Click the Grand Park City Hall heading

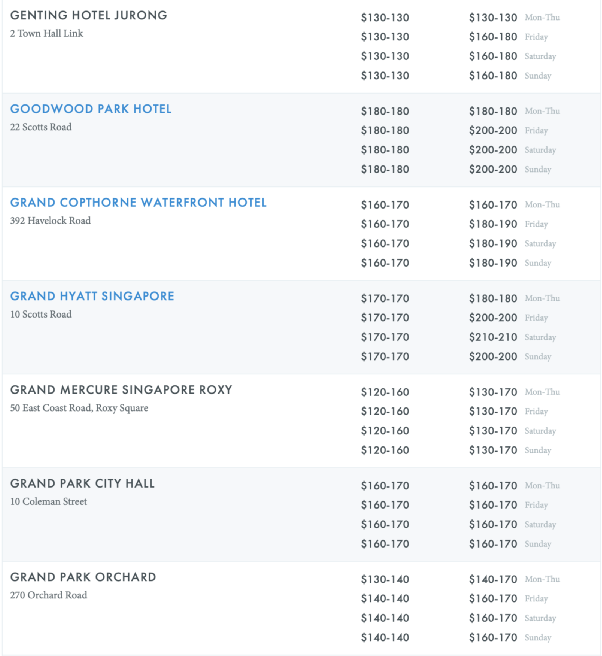(83, 484)
